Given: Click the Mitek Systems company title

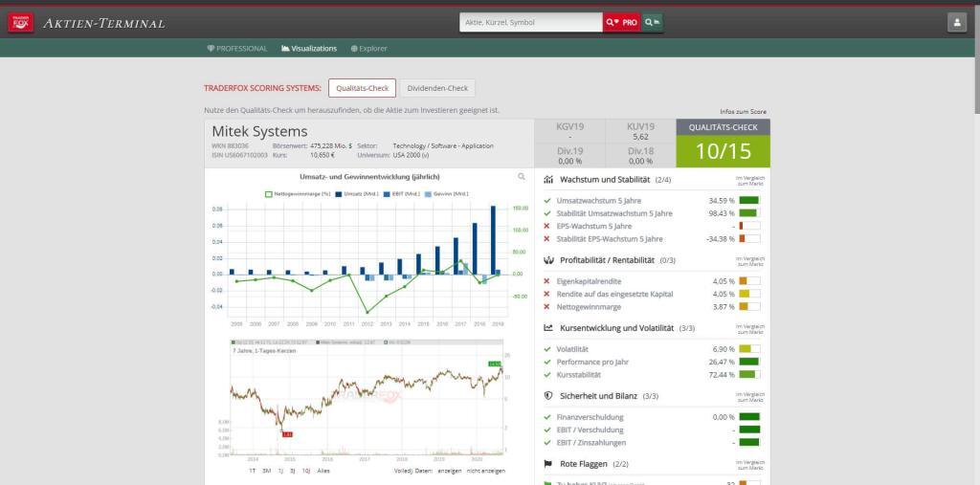Looking at the screenshot, I should point(259,132).
